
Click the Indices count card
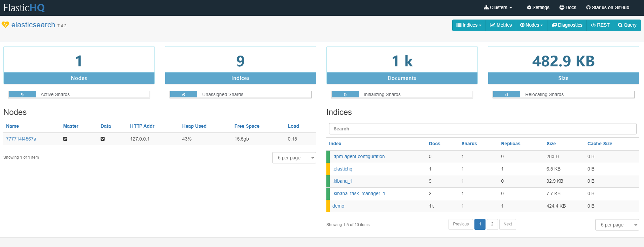click(241, 65)
